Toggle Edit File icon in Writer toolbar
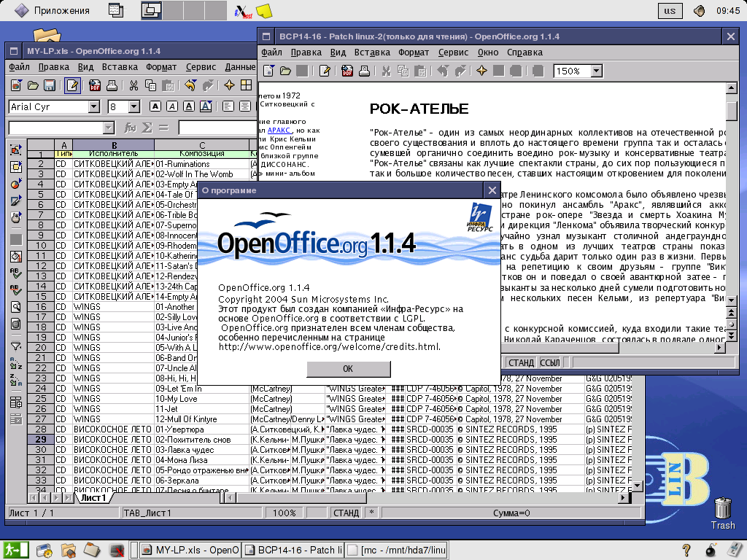 [325, 71]
